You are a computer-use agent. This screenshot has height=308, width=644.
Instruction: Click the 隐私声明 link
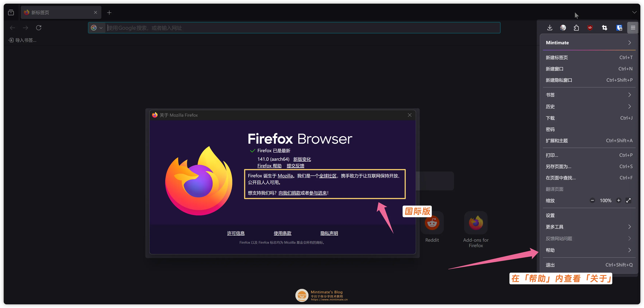click(x=329, y=233)
